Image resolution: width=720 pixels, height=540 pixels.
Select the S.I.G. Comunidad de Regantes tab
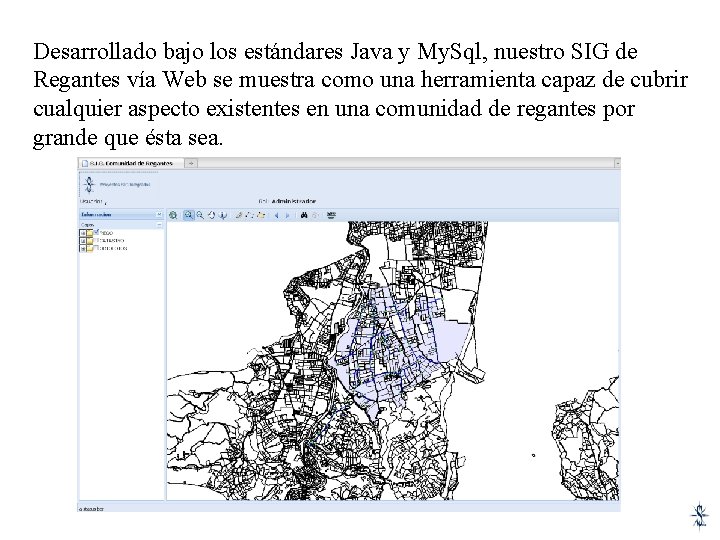[130, 163]
